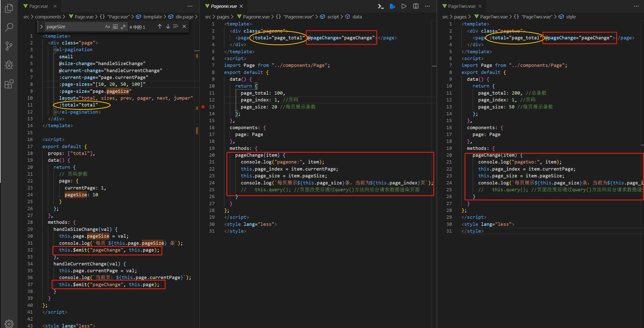This screenshot has height=328, width=644.
Task: Click 'handleSizeChange(val)' method on Page.vue line 29
Action: click(82, 229)
